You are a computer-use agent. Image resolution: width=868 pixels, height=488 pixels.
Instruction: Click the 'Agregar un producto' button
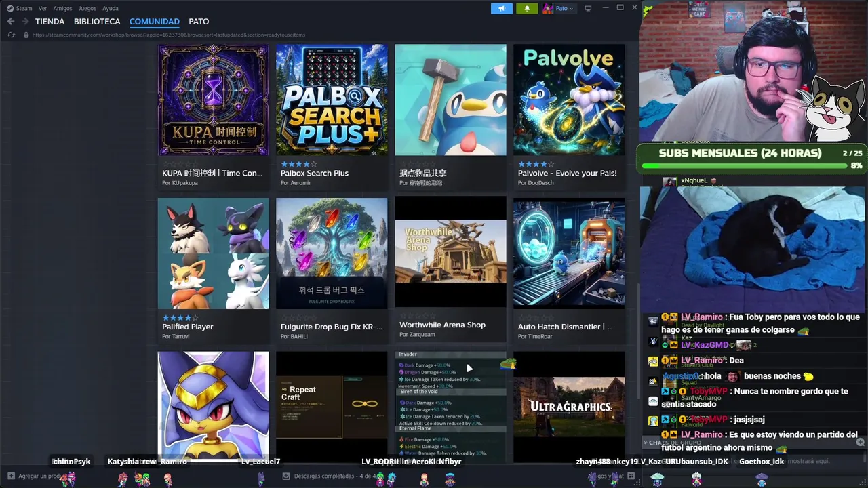(35, 476)
